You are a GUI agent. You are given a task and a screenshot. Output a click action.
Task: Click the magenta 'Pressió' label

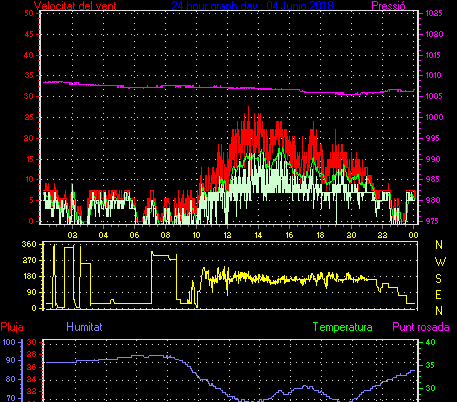(388, 6)
